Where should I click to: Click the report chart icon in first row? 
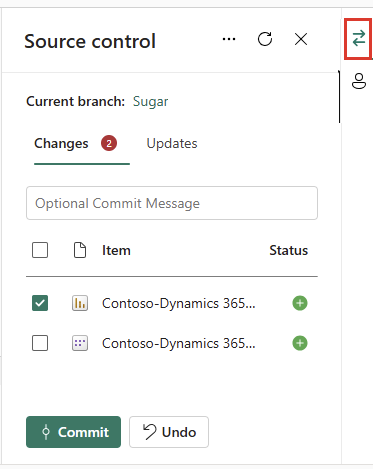pos(80,303)
